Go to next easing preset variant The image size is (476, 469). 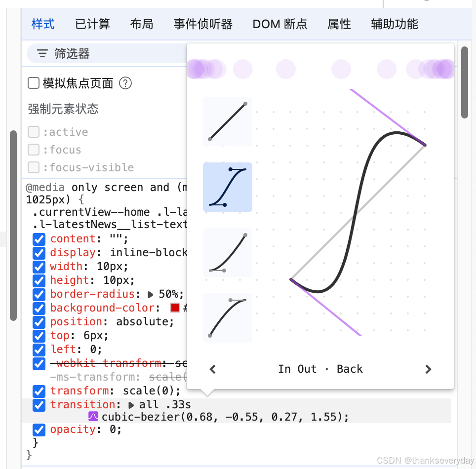[428, 369]
